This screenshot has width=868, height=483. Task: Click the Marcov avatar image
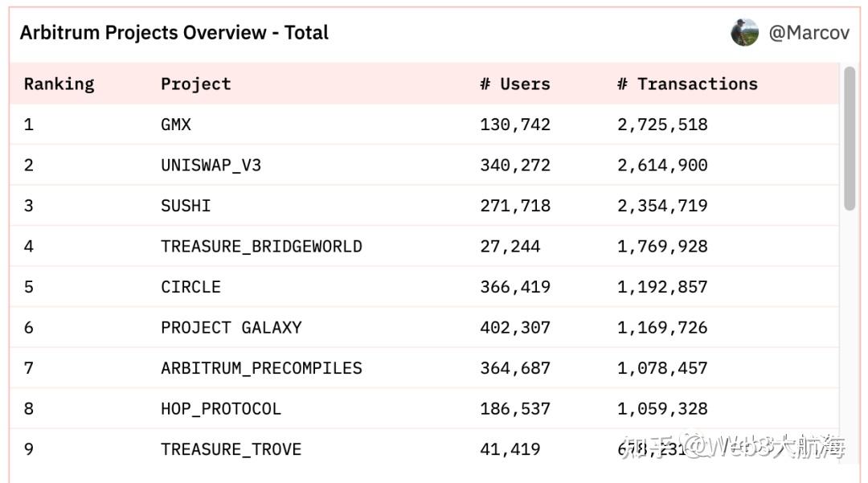click(x=744, y=33)
